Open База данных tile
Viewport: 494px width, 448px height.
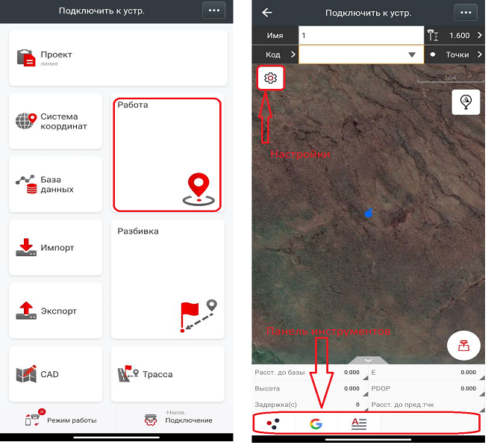point(56,184)
